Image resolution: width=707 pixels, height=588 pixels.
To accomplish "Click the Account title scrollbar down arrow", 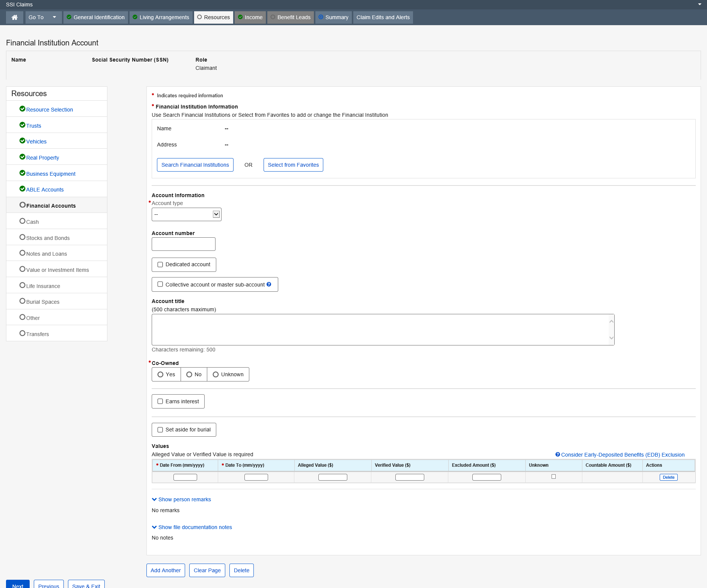I will (x=611, y=338).
